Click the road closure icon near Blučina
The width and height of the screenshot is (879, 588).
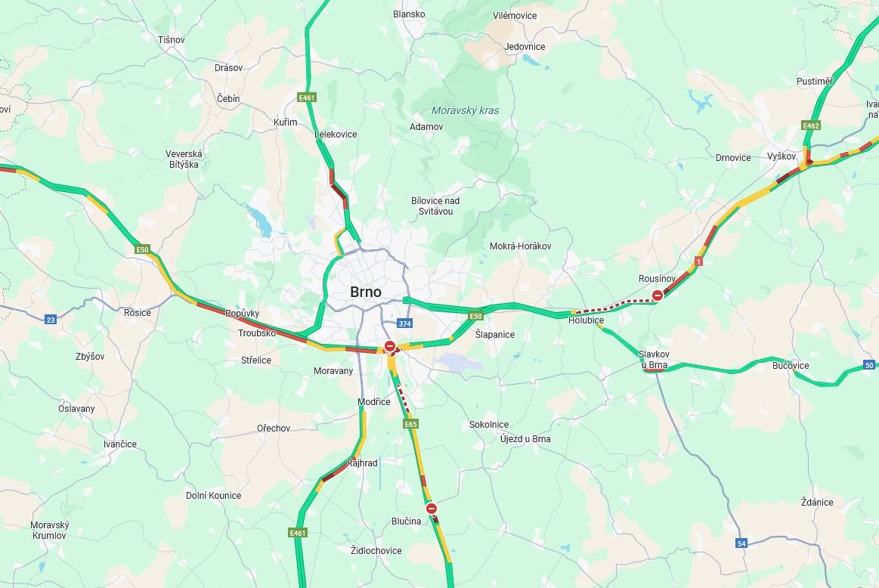(431, 509)
